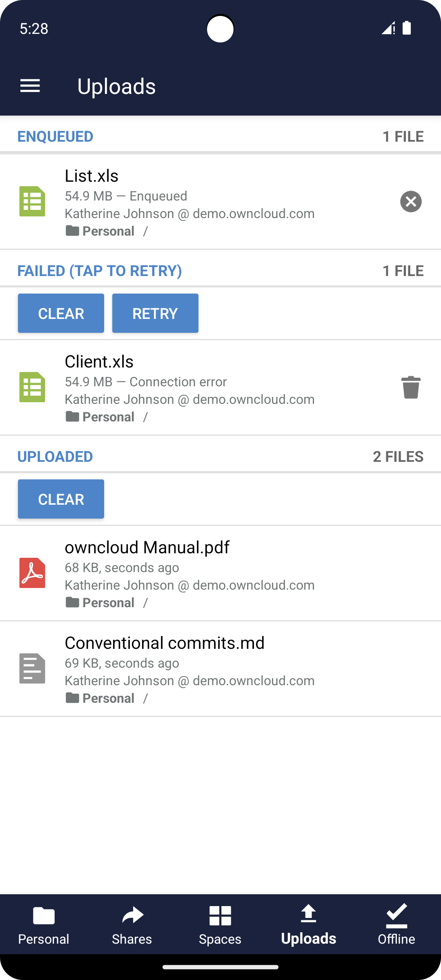The height and width of the screenshot is (980, 441).
Task: Open the Shares tab
Action: tap(132, 924)
